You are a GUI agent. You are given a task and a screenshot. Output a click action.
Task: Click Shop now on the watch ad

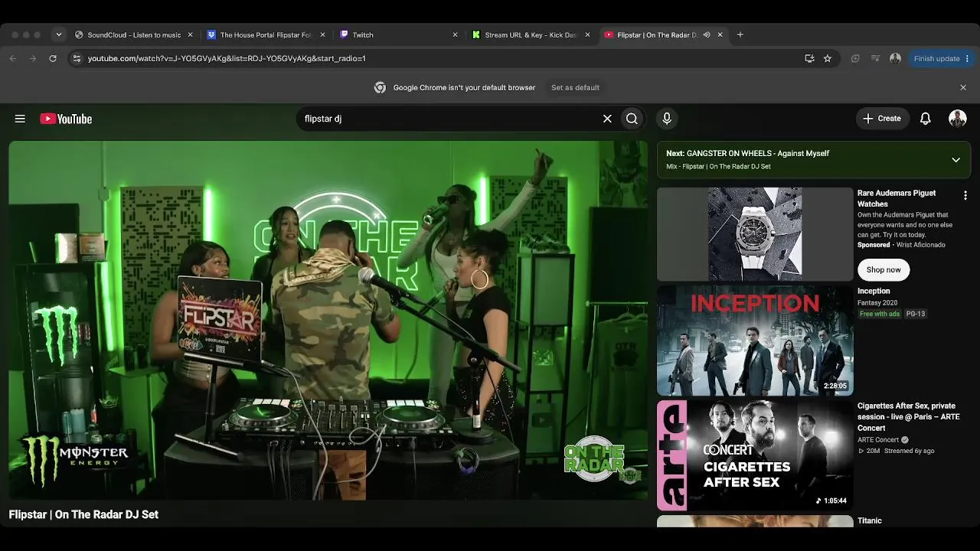tap(884, 269)
